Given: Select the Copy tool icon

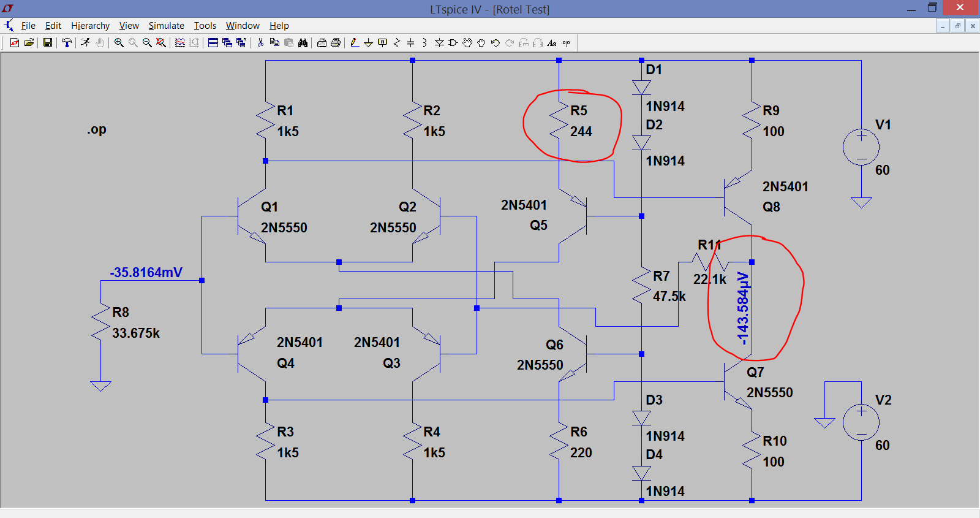Looking at the screenshot, I should pos(274,43).
